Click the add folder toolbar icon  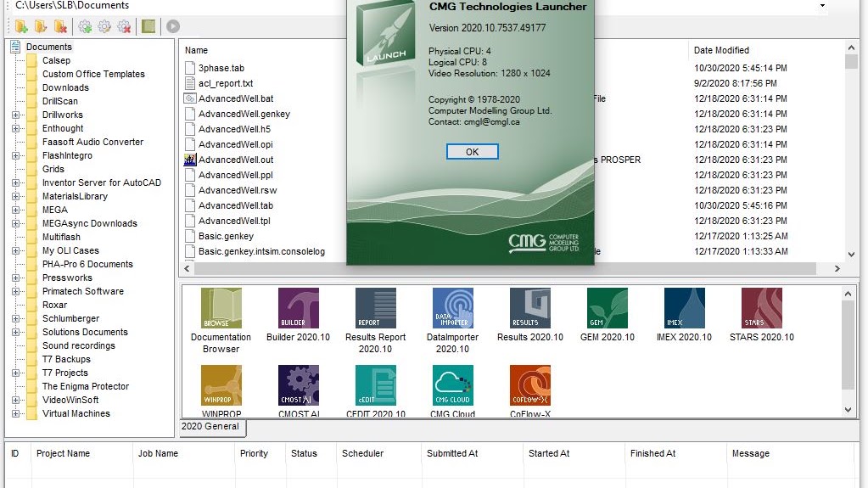pyautogui.click(x=21, y=26)
